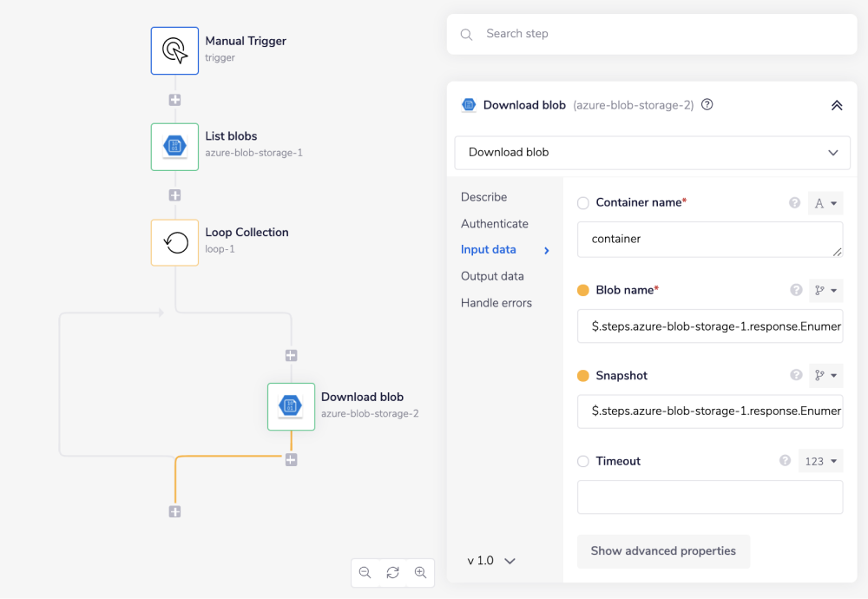Open Container name type selector dropdown

[825, 203]
